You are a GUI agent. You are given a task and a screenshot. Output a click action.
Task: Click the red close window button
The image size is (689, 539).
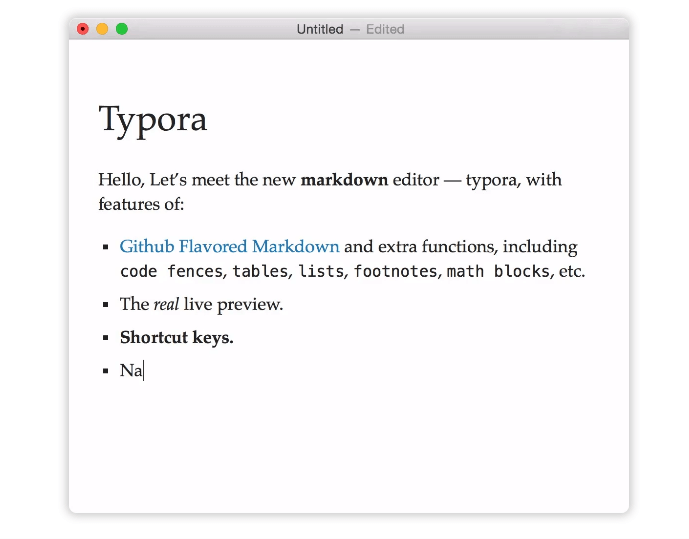coord(83,29)
